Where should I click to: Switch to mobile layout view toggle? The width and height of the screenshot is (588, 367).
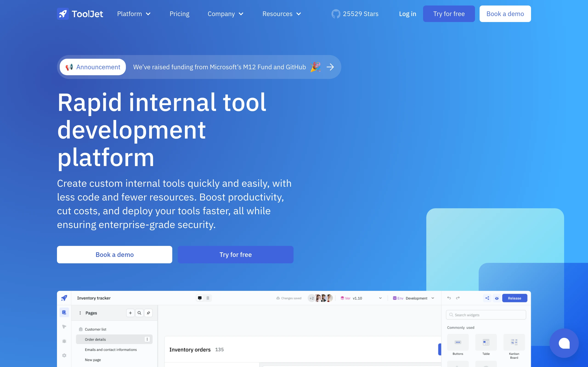(x=208, y=298)
